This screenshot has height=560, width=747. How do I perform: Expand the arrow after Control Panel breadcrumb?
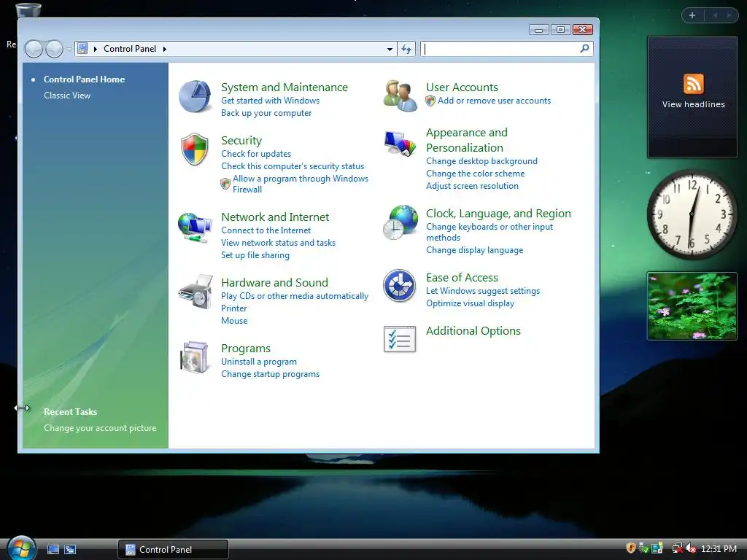(164, 49)
